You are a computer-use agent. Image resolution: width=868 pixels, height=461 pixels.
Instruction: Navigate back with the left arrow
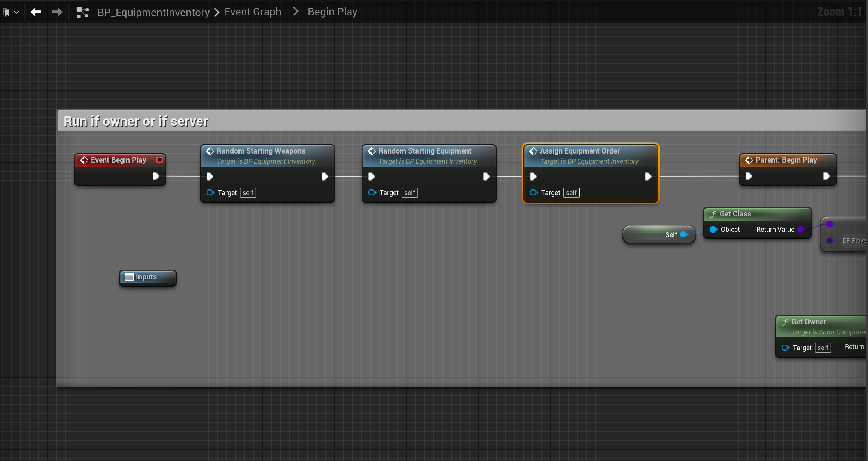coord(36,12)
